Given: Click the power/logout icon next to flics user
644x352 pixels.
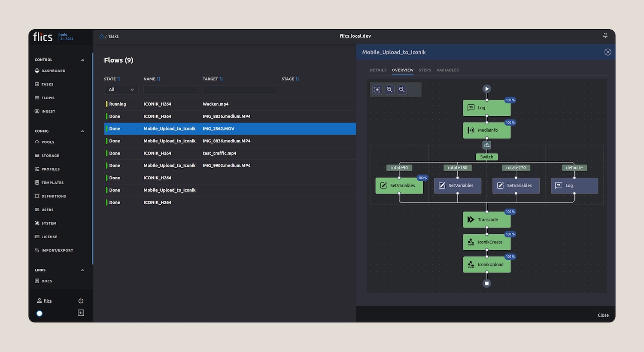Looking at the screenshot, I should (81, 300).
